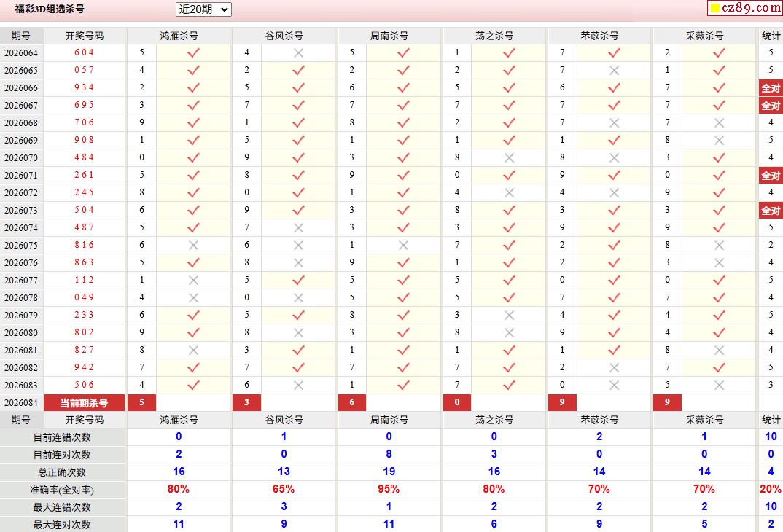Viewport: 783px width, 532px height.
Task: Click 鸿雁 red checkmark in row 2026064
Action: tap(193, 53)
